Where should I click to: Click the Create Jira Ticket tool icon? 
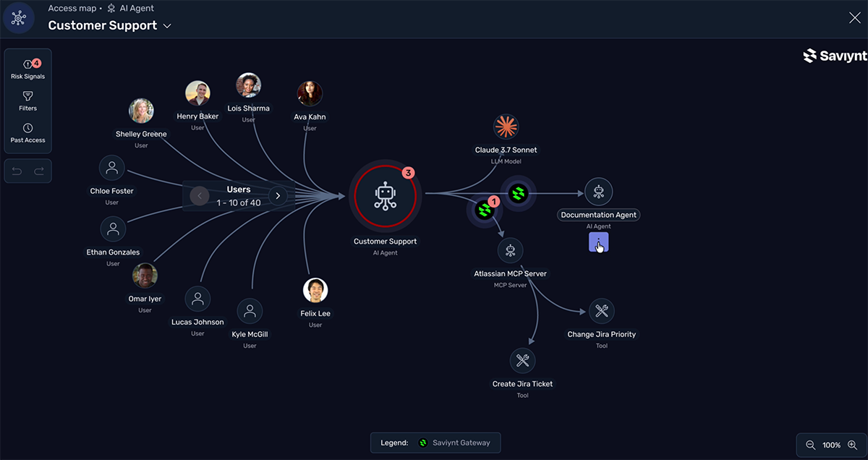(x=522, y=360)
